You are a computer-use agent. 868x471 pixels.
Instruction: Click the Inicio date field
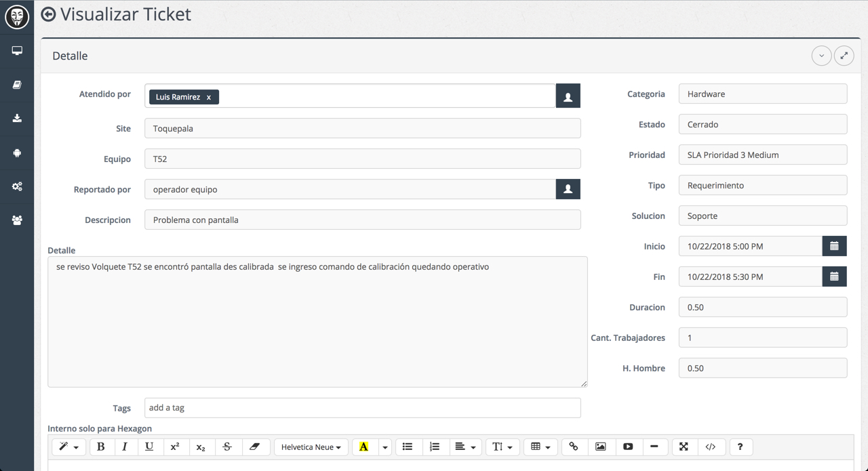tap(751, 246)
